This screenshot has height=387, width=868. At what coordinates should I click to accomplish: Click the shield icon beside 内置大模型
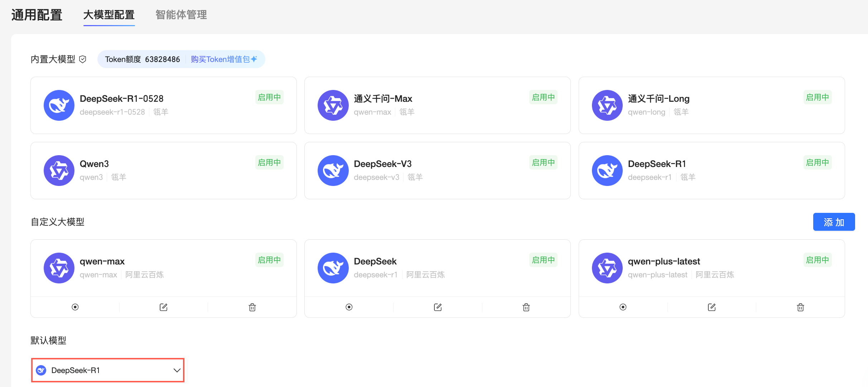(x=83, y=59)
